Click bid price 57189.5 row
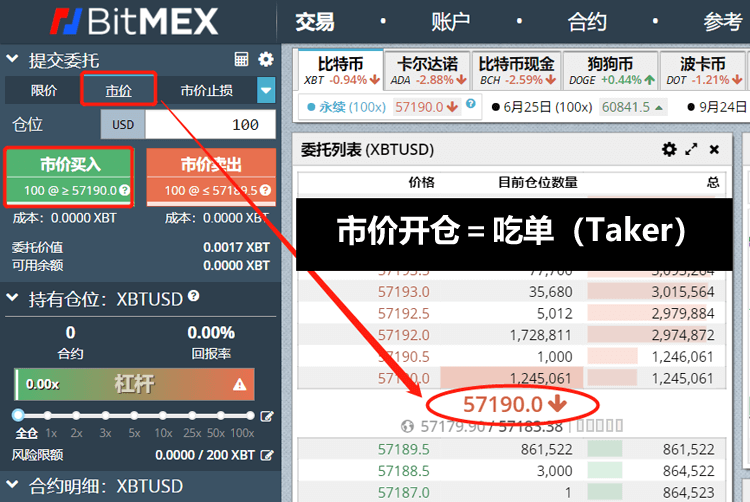 coord(512,449)
